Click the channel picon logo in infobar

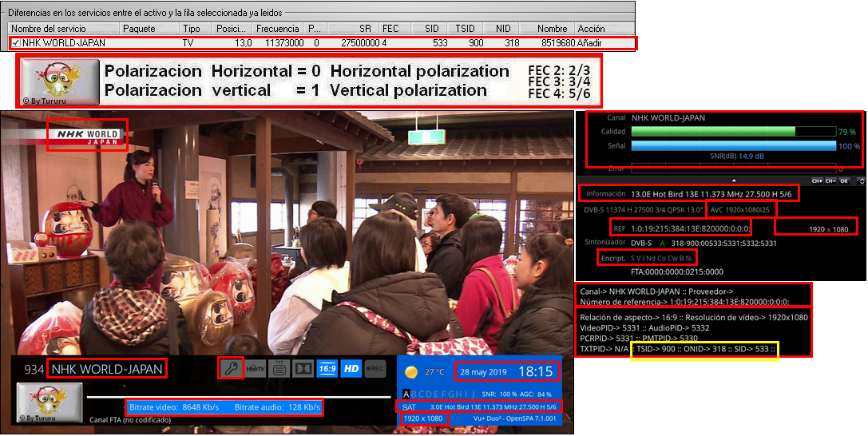[50, 402]
